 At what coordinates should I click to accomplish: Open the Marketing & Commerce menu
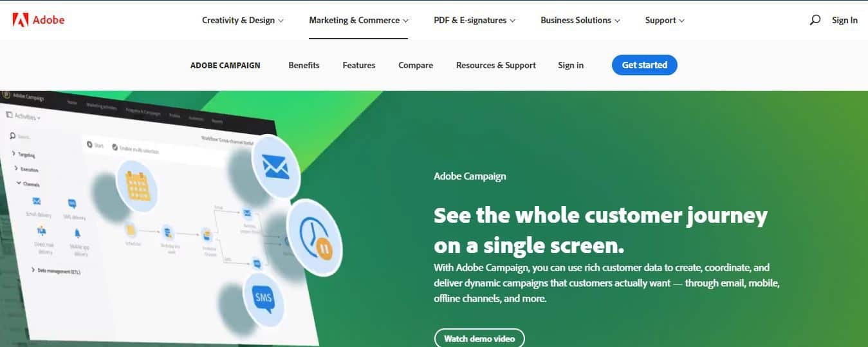tap(358, 20)
